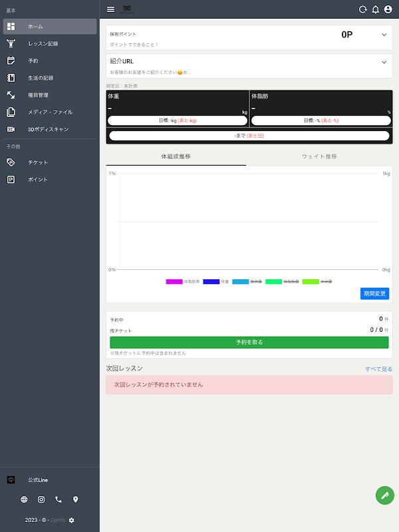Image resolution: width=399 pixels, height=532 pixels.
Task: Open the hamburger menu icon
Action: click(110, 9)
